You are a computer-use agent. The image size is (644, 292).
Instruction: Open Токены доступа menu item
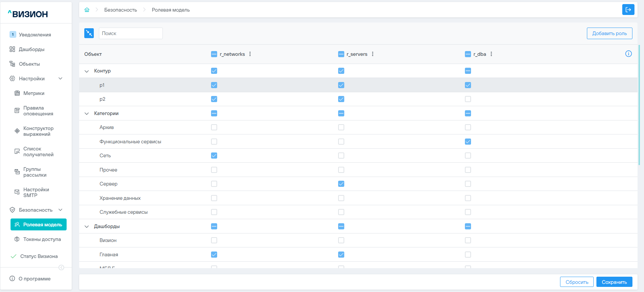click(42, 239)
